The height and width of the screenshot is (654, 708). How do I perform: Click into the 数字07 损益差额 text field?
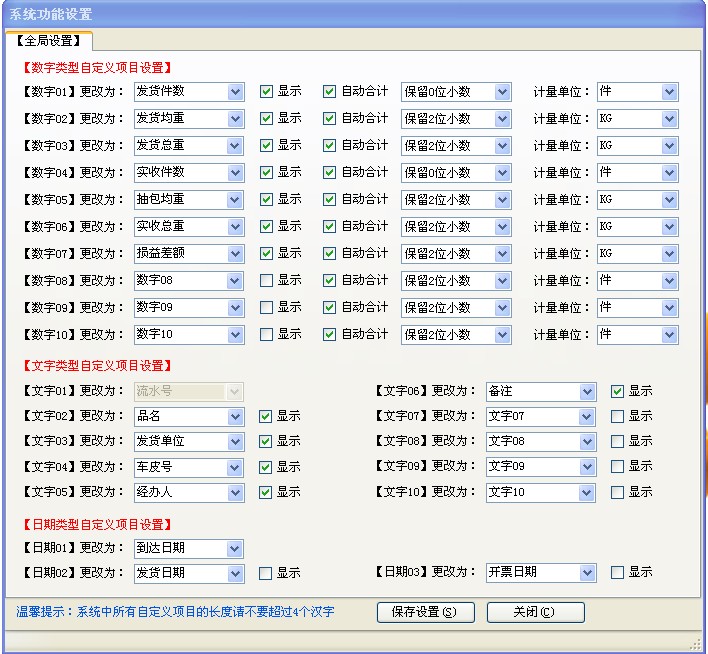[180, 254]
